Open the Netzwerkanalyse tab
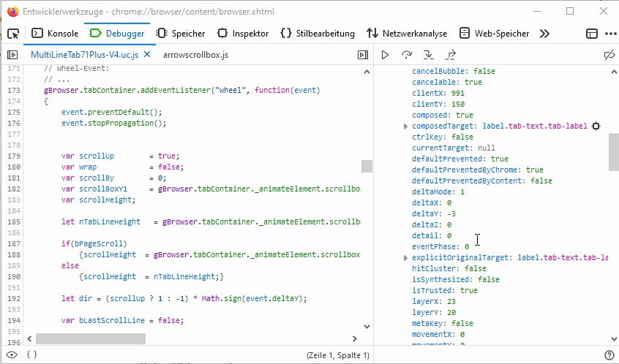619x364 pixels. (x=406, y=34)
